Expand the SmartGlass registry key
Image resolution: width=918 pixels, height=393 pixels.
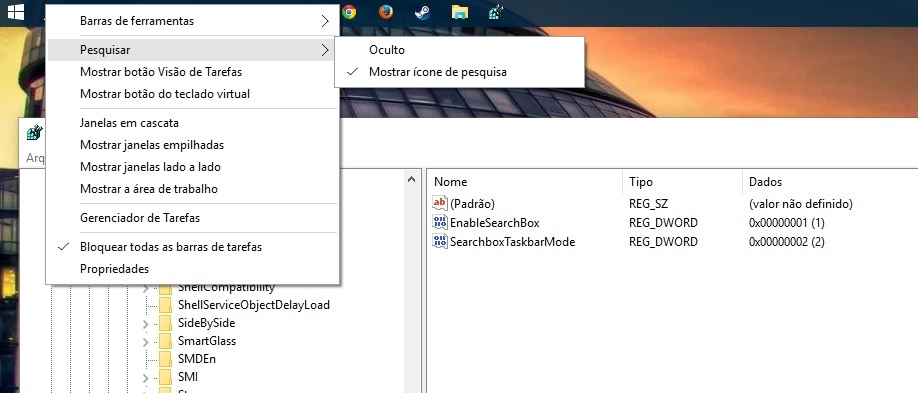146,341
